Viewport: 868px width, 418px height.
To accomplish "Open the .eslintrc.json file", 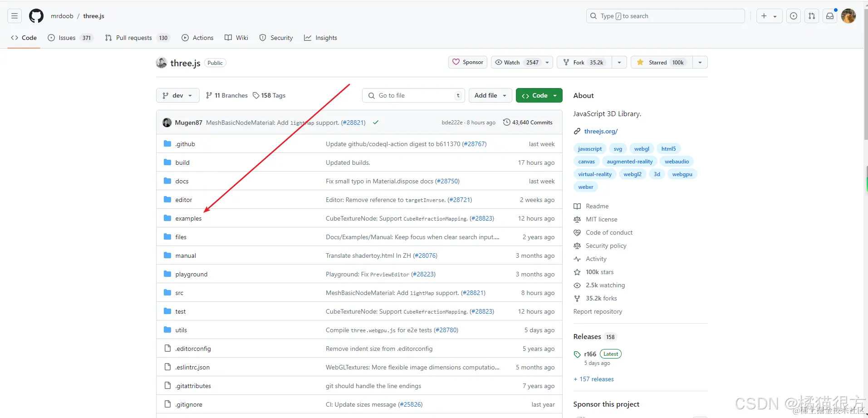I will pos(192,367).
